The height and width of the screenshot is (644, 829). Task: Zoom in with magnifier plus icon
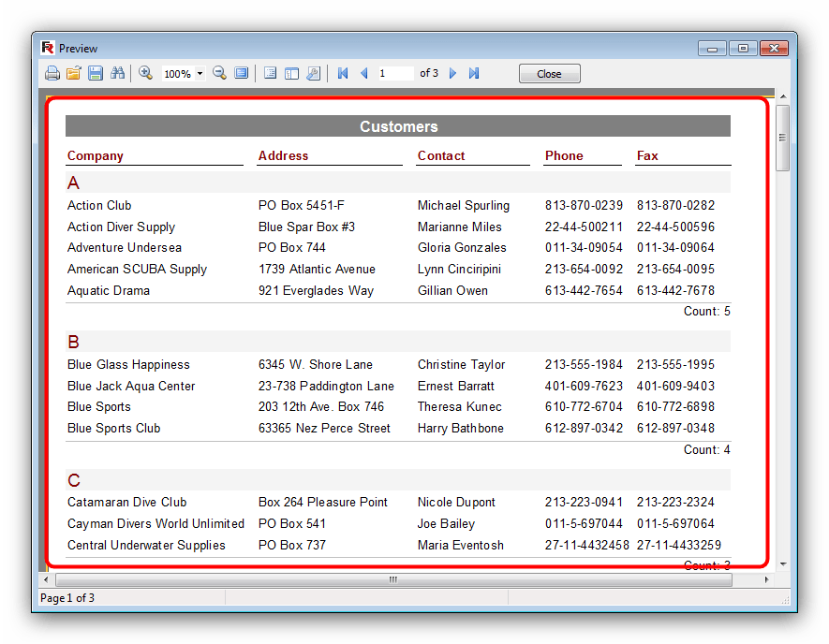click(145, 73)
